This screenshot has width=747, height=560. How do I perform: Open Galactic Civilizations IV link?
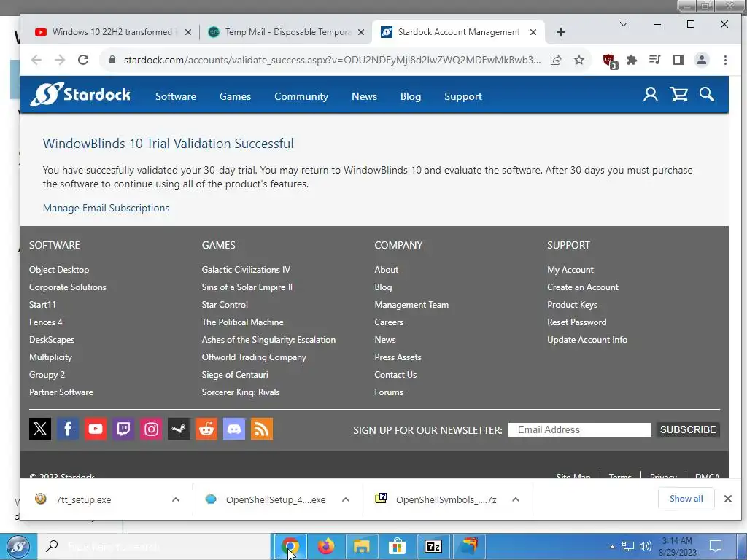tap(246, 270)
